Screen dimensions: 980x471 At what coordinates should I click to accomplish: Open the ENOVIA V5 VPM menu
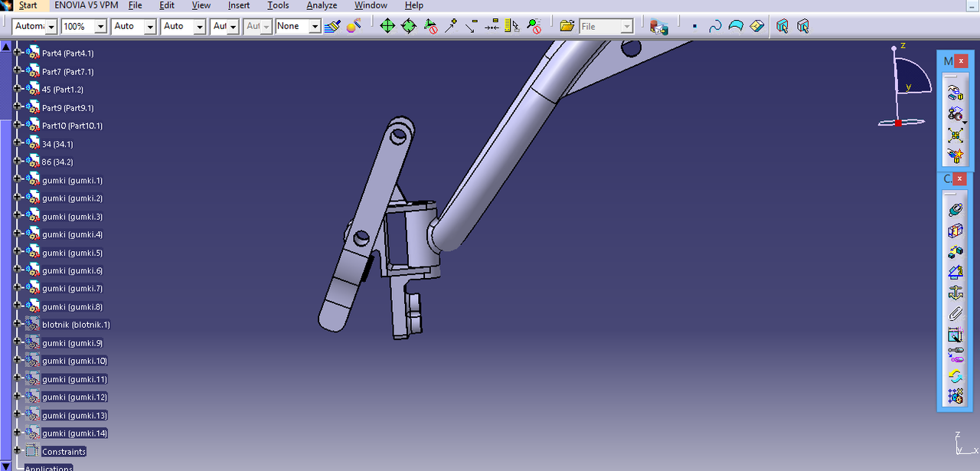pyautogui.click(x=86, y=5)
